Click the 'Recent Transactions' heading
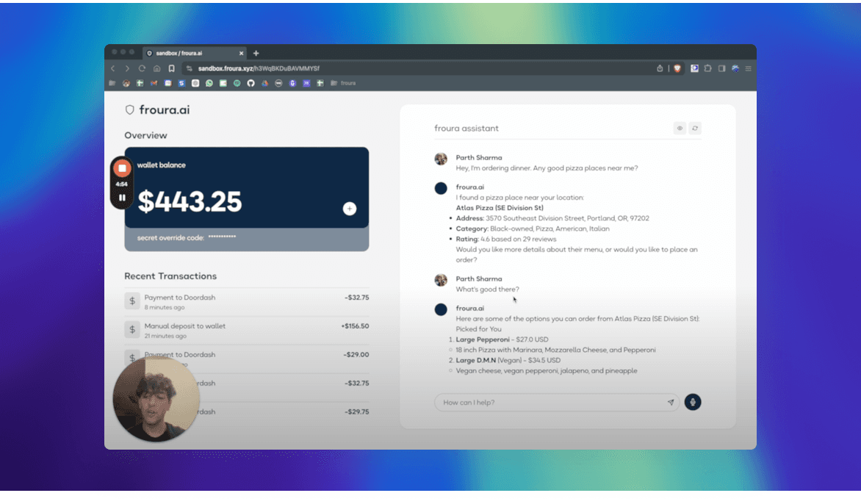The image size is (861, 504). [x=170, y=276]
